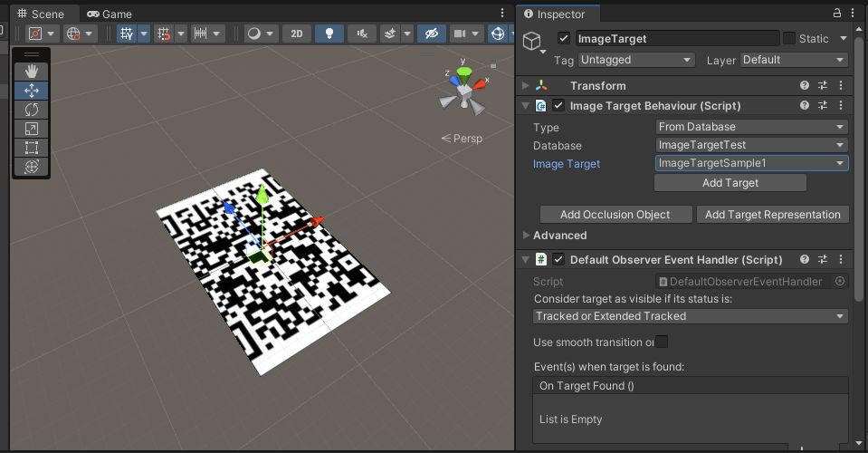Viewport: 868px width, 453px height.
Task: Toggle grid snapping magnet icon
Action: click(164, 34)
